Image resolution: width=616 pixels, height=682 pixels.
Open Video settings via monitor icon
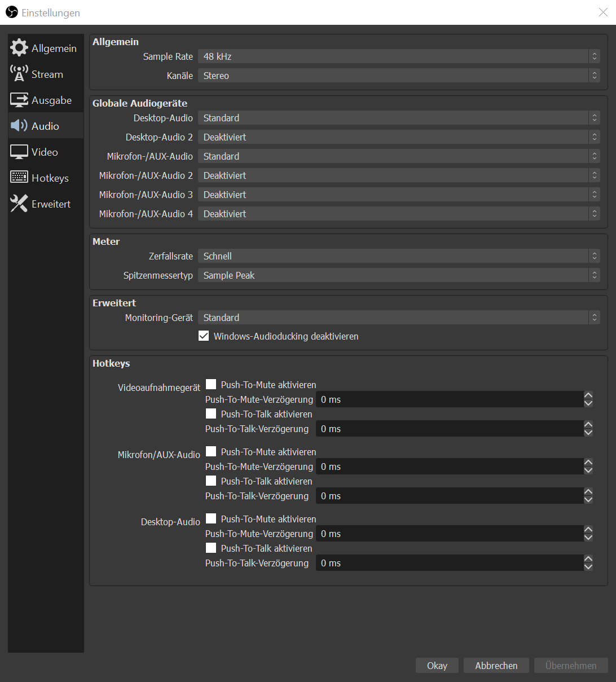pyautogui.click(x=19, y=152)
